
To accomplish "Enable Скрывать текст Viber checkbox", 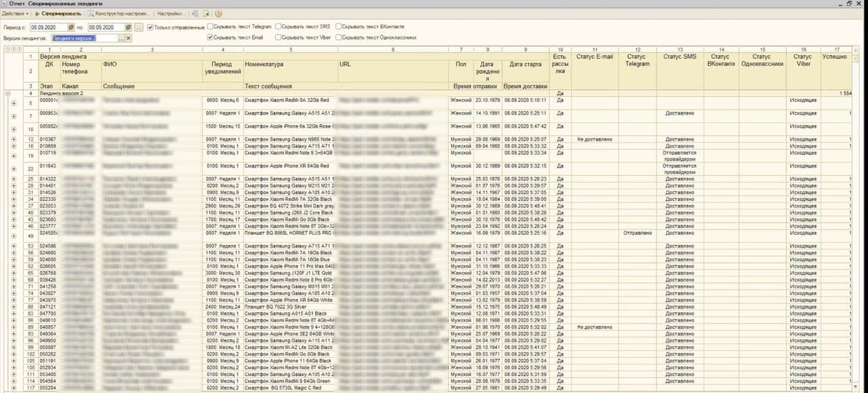I will 278,38.
